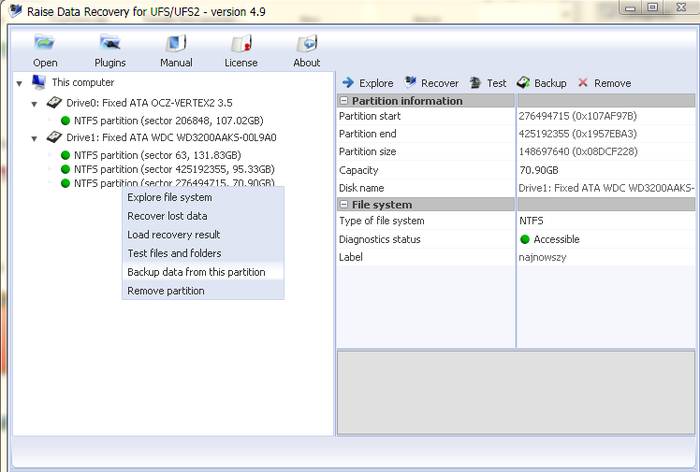Screen dimensions: 700x472
Task: Click green dot of sector 425192355 partition
Action: [66, 169]
